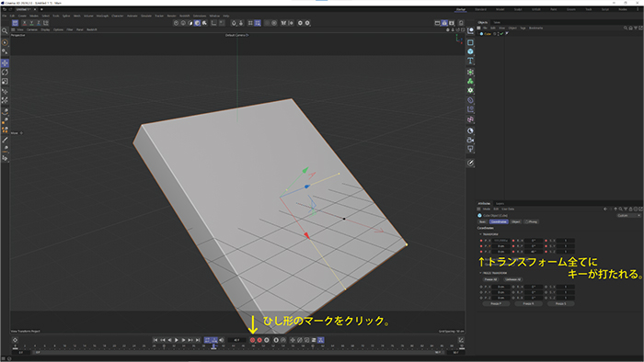Open the purple Deformer icon in palette

tap(470, 99)
